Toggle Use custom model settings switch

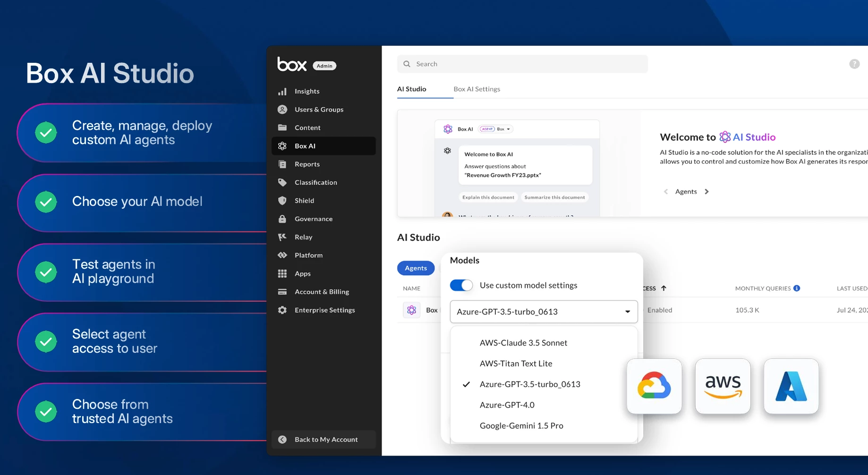tap(461, 285)
